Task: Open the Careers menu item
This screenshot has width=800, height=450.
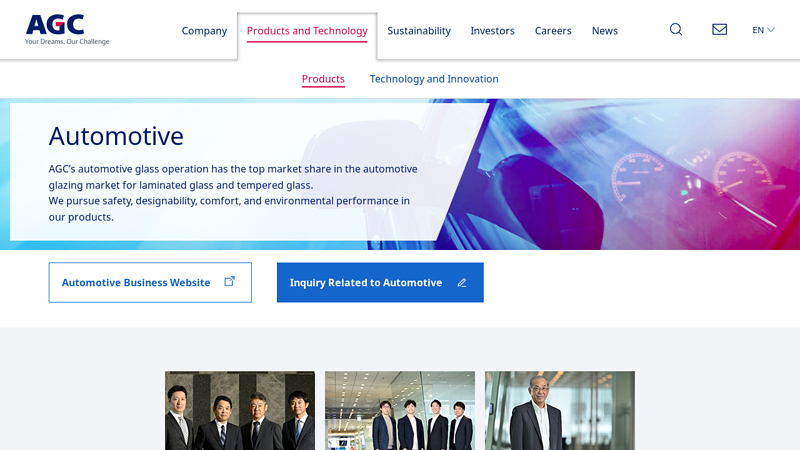Action: pos(553,31)
